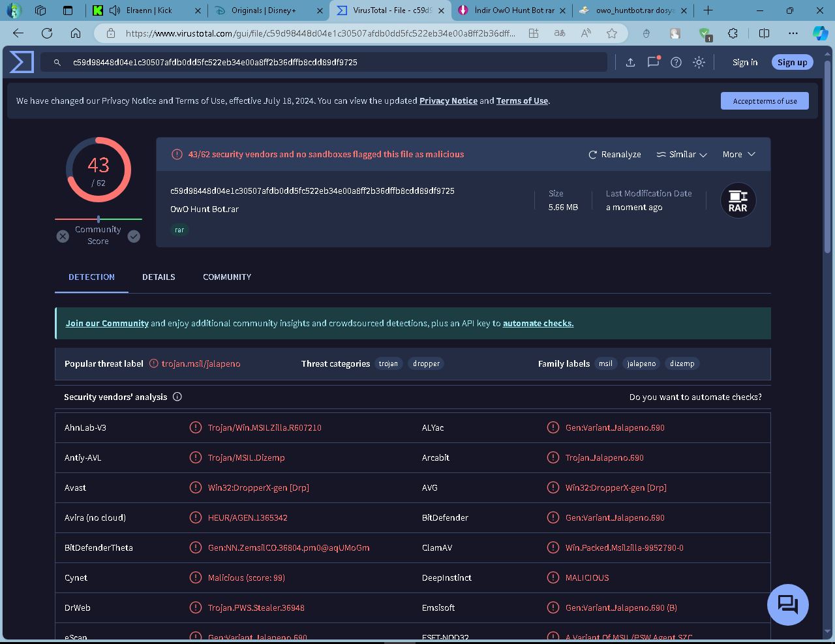Open the Privacy Notice link
The width and height of the screenshot is (835, 644).
(448, 101)
